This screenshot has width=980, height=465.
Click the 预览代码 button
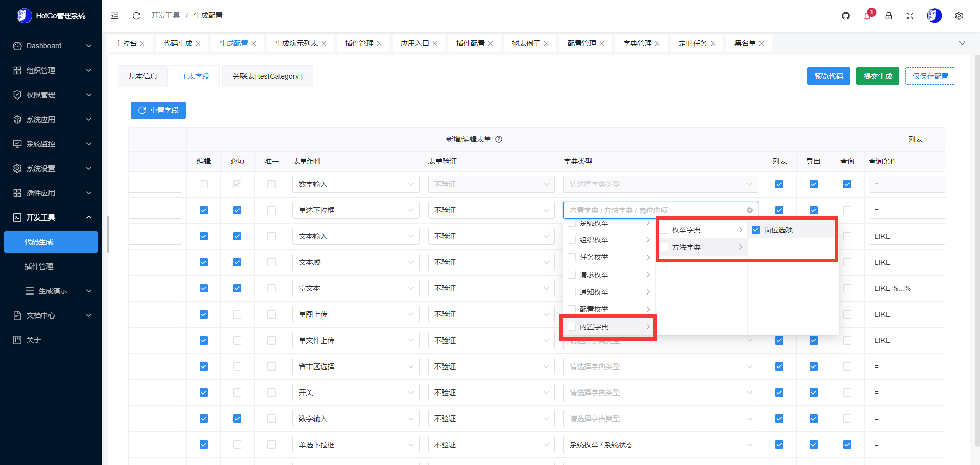(x=828, y=76)
